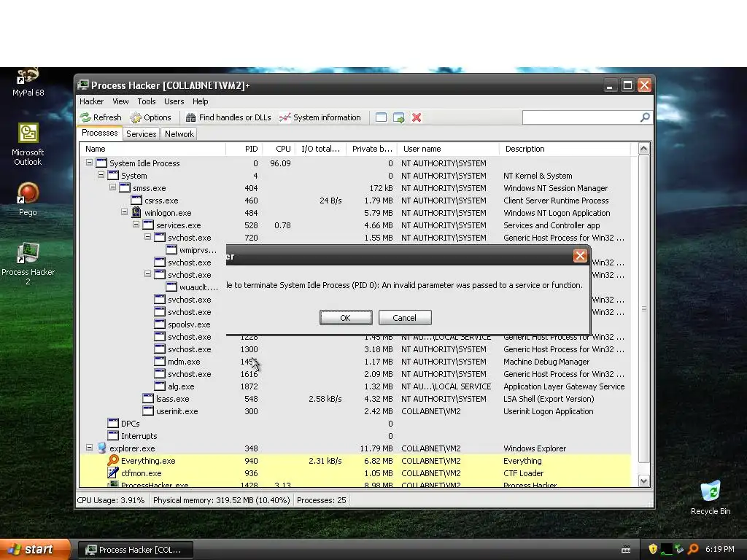747x560 pixels.
Task: Click the Everything tray icon in taskbar
Action: tap(693, 549)
